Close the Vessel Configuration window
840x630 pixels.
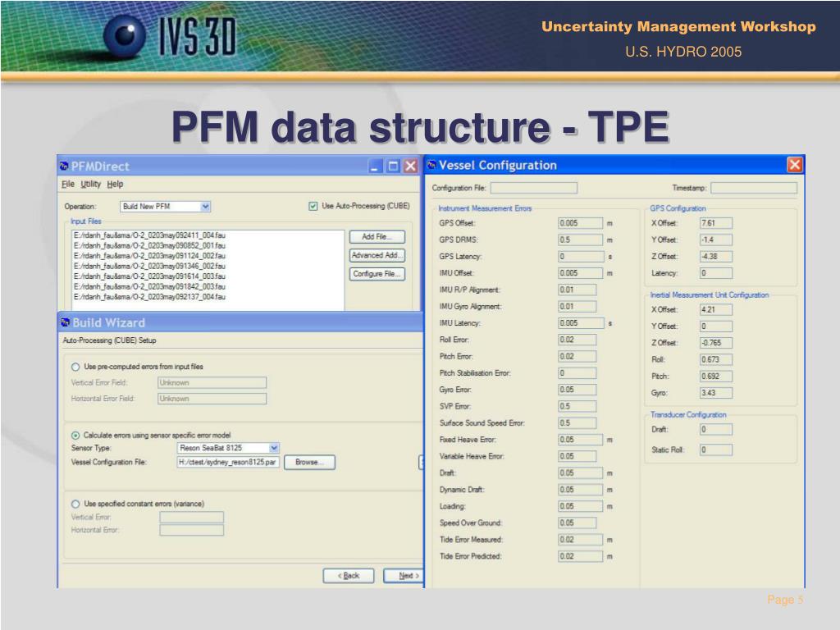pyautogui.click(x=794, y=165)
